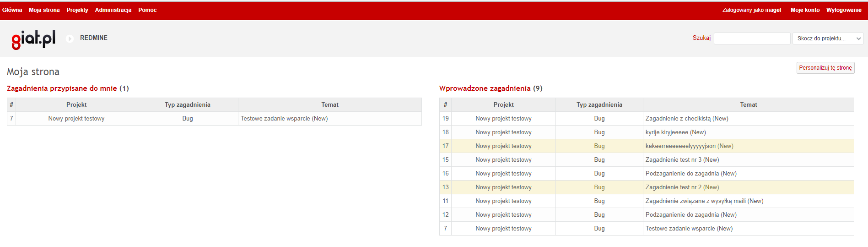Open issue number 16
The width and height of the screenshot is (868, 247).
(x=445, y=174)
